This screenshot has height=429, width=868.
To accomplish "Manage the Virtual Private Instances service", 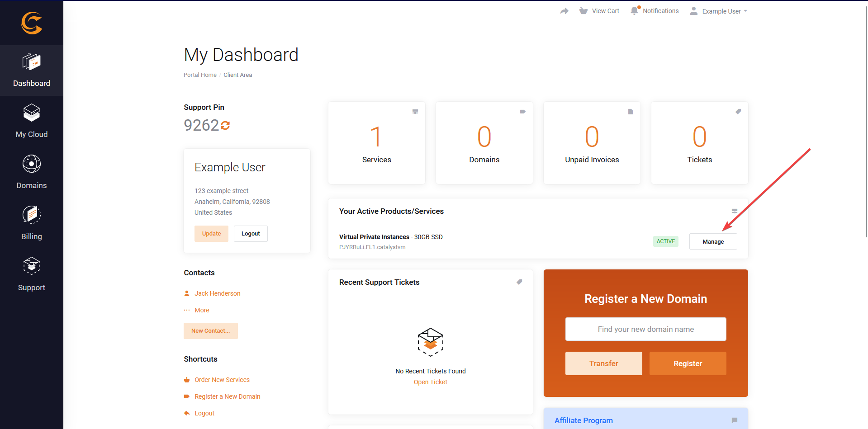I will (713, 241).
